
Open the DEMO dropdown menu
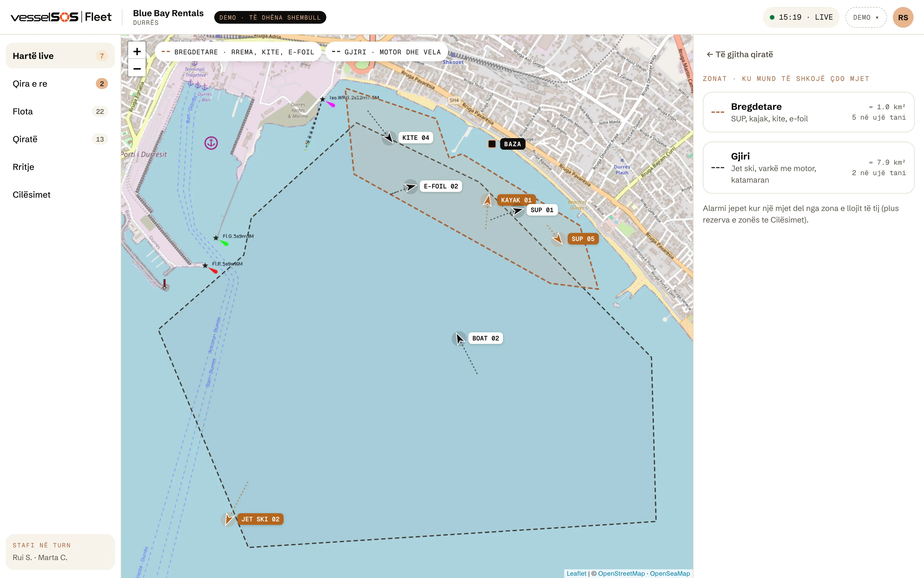click(866, 17)
